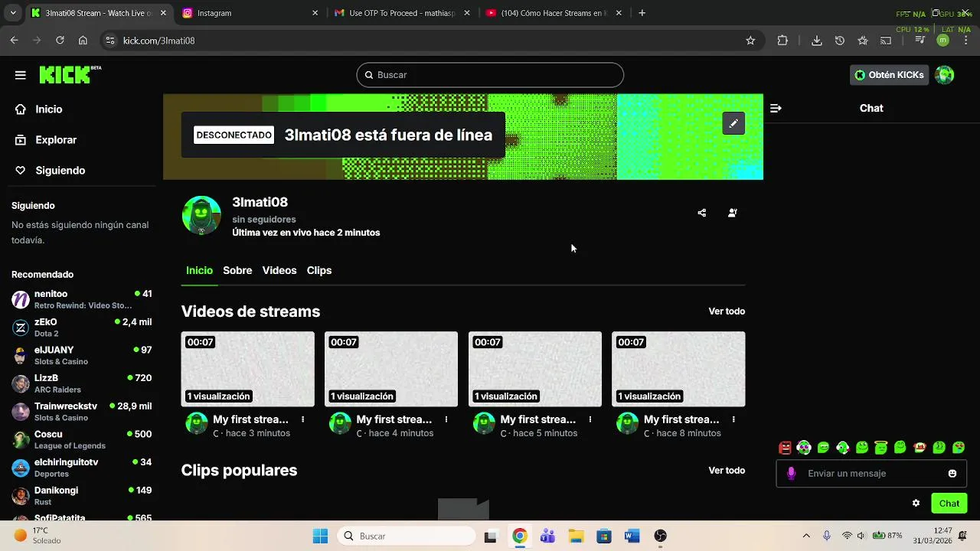This screenshot has height=551, width=980.
Task: Open a new browser tab
Action: click(x=642, y=13)
